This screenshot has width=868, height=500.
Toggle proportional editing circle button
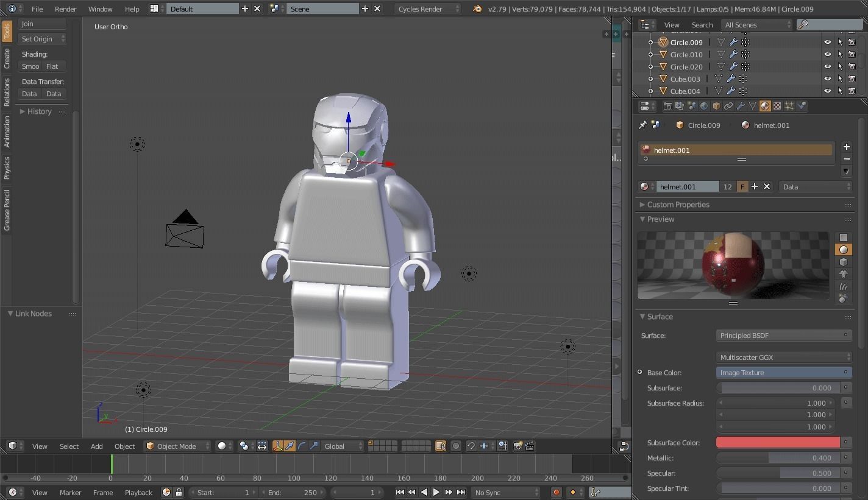click(x=455, y=446)
